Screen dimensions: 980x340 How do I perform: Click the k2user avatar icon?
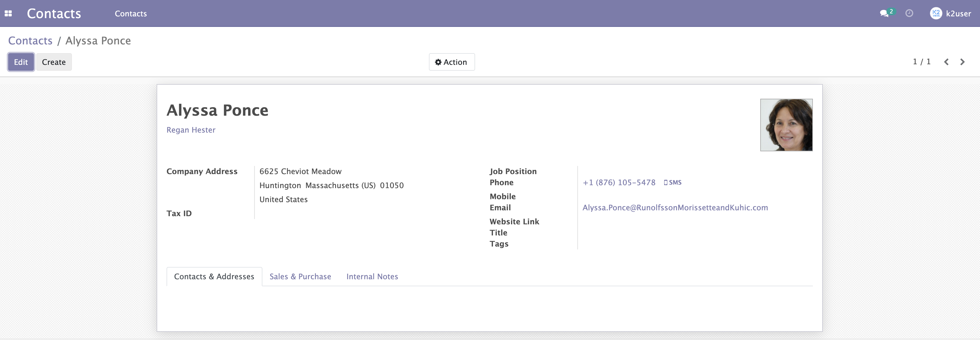click(x=936, y=13)
